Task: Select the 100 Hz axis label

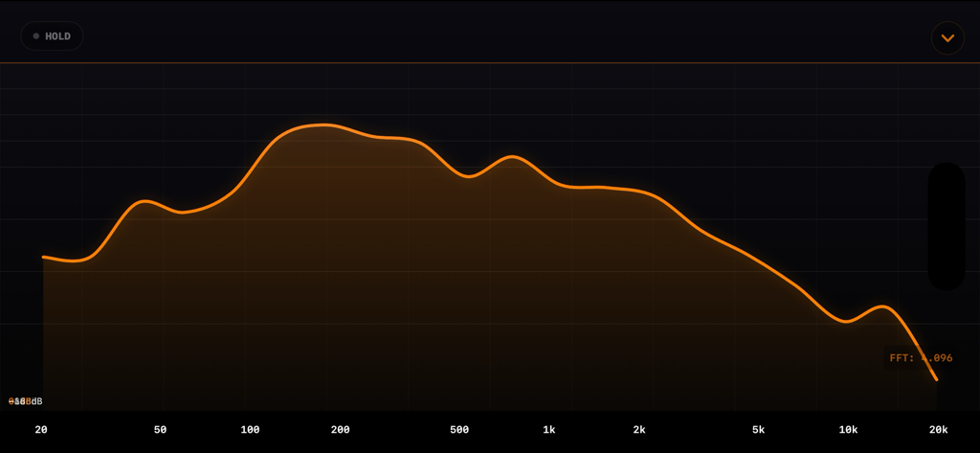Action: click(x=250, y=430)
